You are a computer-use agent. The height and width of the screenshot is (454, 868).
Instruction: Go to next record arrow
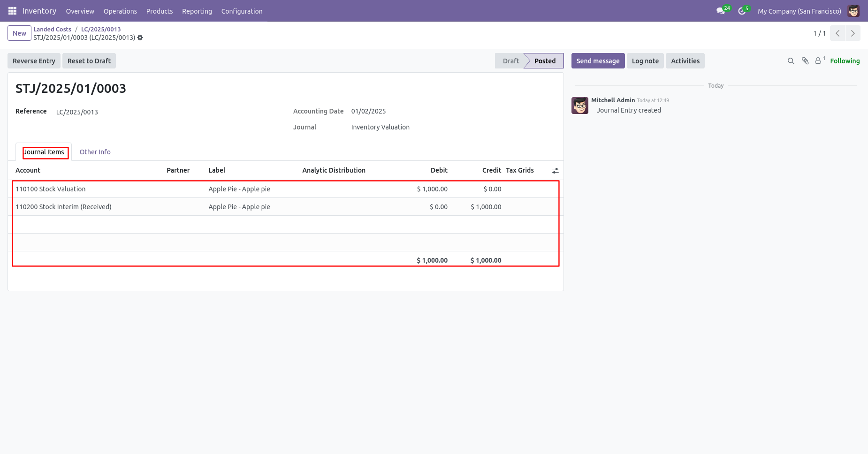point(853,33)
